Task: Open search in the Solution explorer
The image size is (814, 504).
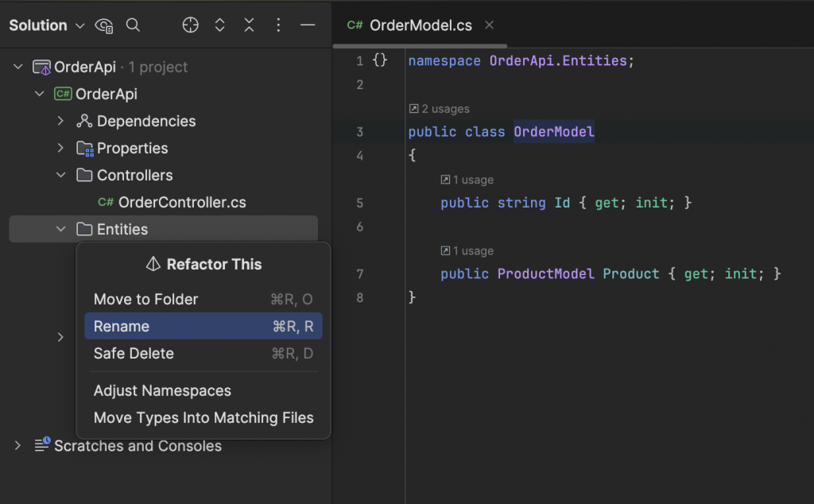Action: pos(134,25)
